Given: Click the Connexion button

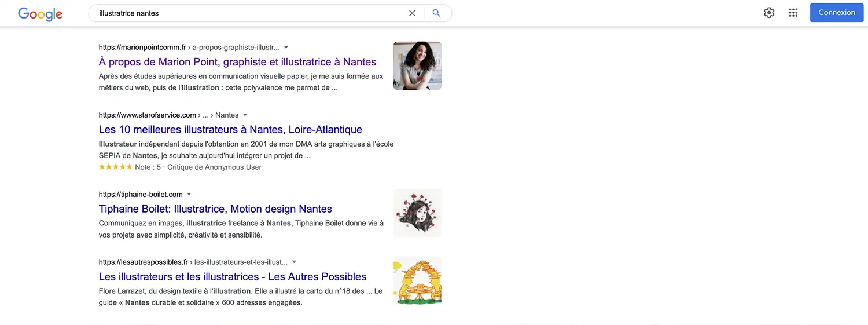Looking at the screenshot, I should (837, 13).
